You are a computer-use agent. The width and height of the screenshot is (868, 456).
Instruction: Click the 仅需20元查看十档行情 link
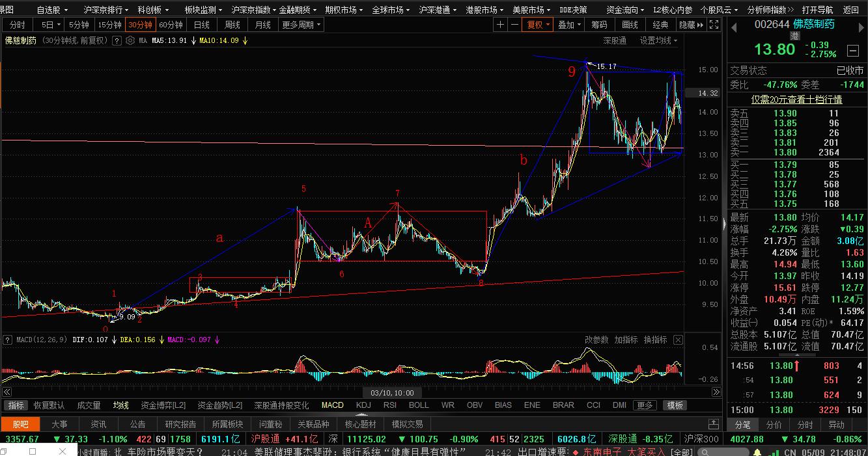[796, 99]
